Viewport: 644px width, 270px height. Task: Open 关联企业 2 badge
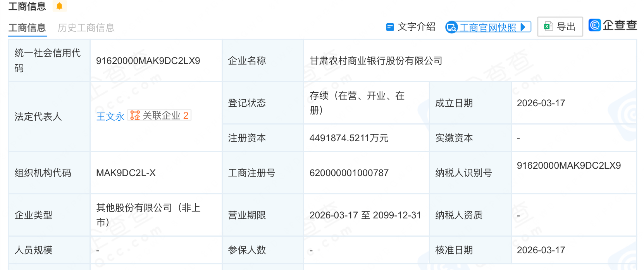click(x=160, y=115)
